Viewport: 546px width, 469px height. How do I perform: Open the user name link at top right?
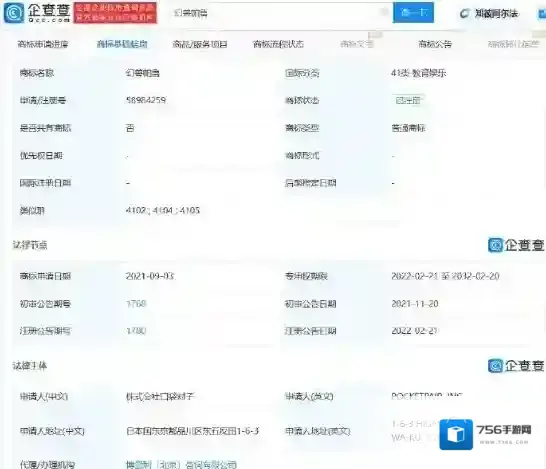coord(497,14)
